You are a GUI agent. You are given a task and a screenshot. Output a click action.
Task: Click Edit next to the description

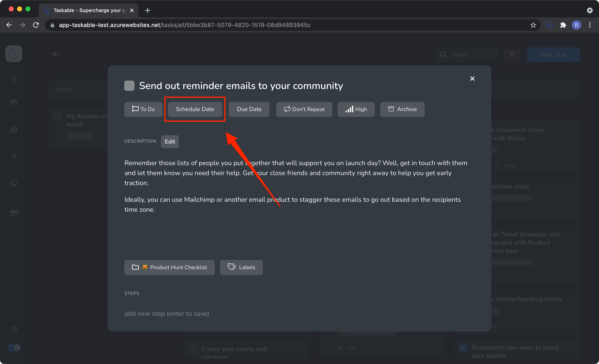click(170, 141)
